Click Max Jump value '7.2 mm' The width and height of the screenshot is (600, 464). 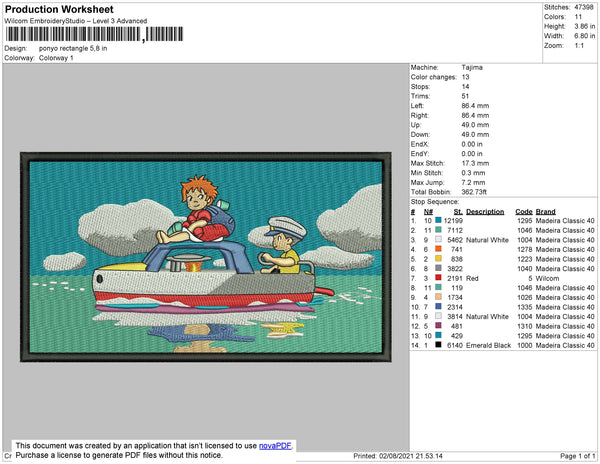coord(473,182)
